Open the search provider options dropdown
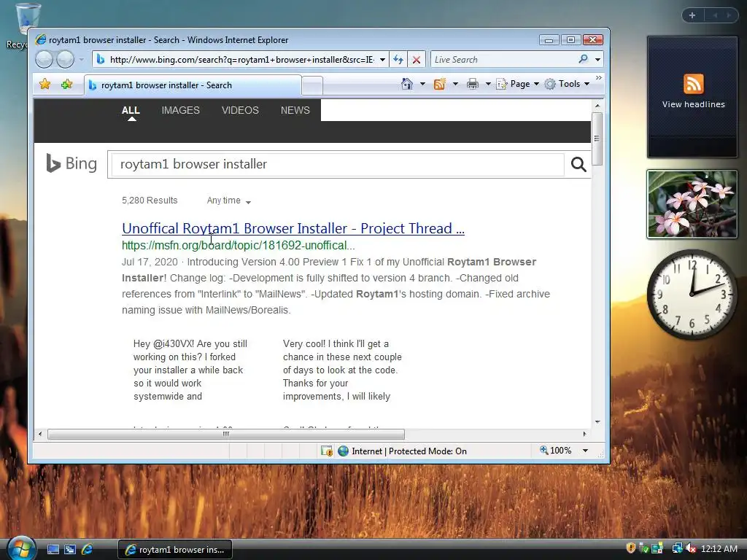The image size is (747, 560). click(597, 60)
